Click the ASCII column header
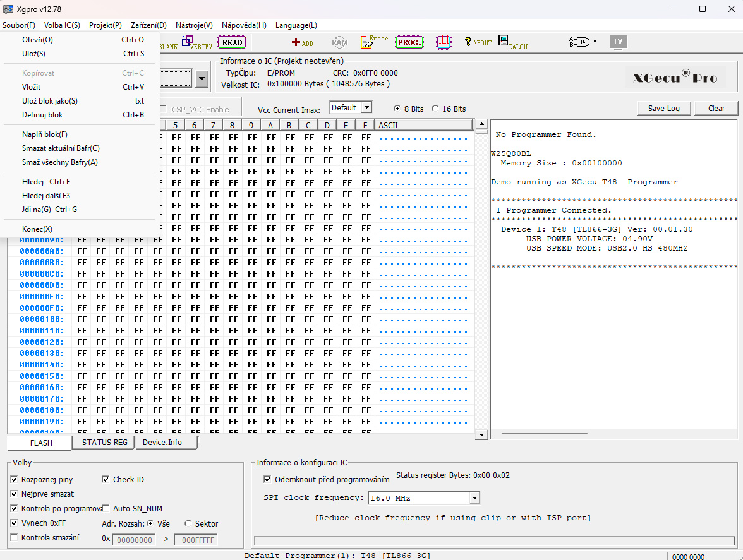743x560 pixels. pos(423,125)
